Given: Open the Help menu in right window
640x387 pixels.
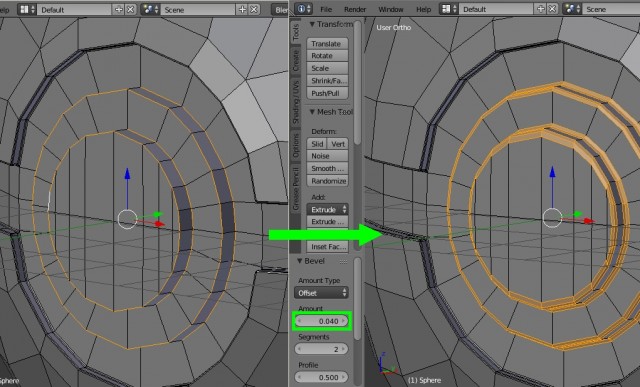Looking at the screenshot, I should coord(423,9).
